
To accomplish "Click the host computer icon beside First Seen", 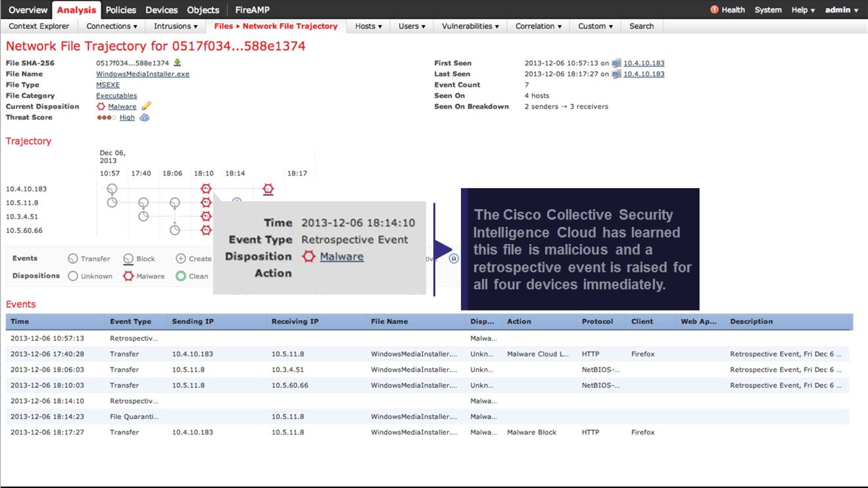I will pyautogui.click(x=616, y=64).
